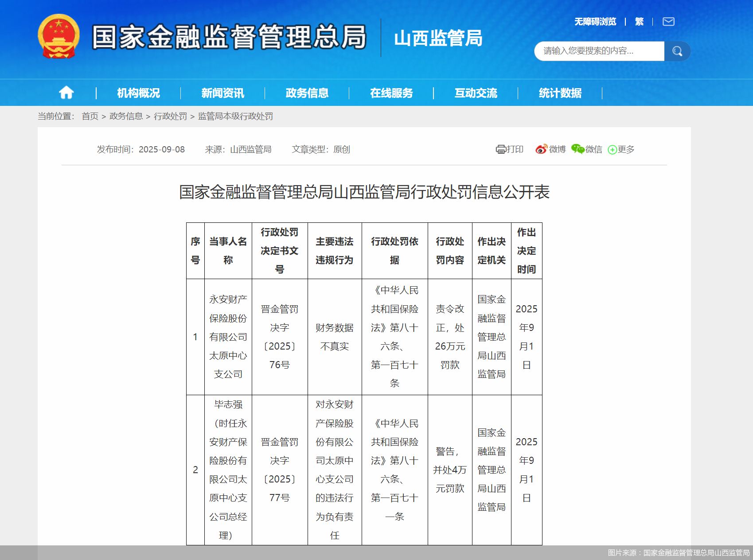Click cell 责令改正，处26万元罚款

pyautogui.click(x=450, y=337)
